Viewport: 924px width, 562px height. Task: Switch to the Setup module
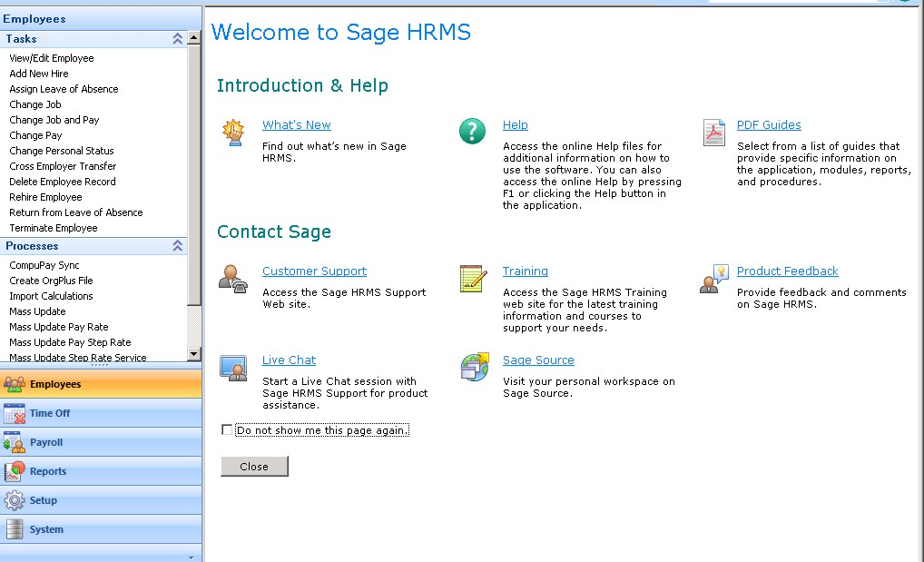coord(101,500)
